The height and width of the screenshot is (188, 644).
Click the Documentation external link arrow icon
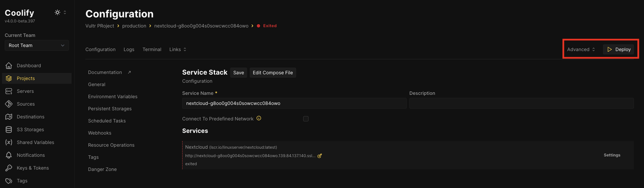[129, 72]
